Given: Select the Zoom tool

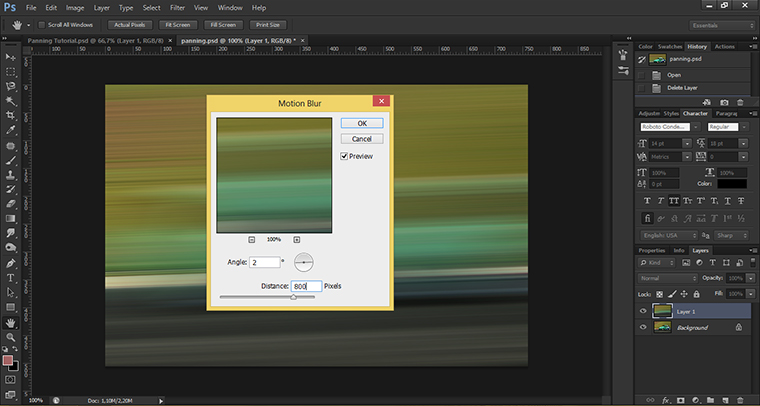Looking at the screenshot, I should point(10,338).
